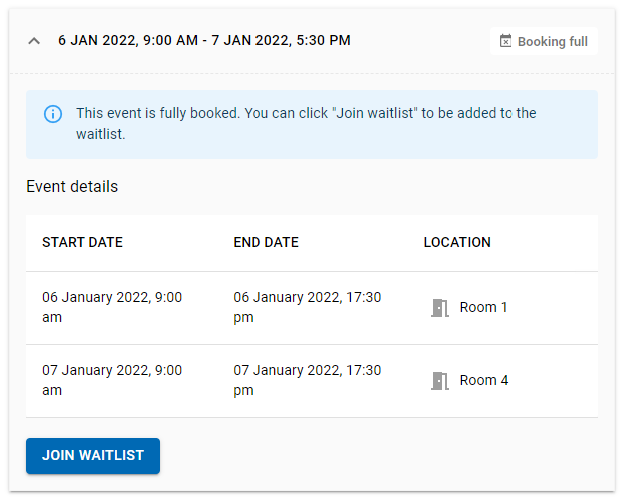
Task: Click the Event details heading
Action: (72, 187)
